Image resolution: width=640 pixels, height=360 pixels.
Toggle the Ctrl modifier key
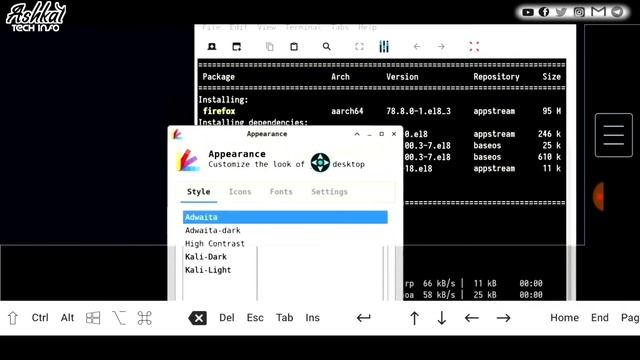point(40,318)
